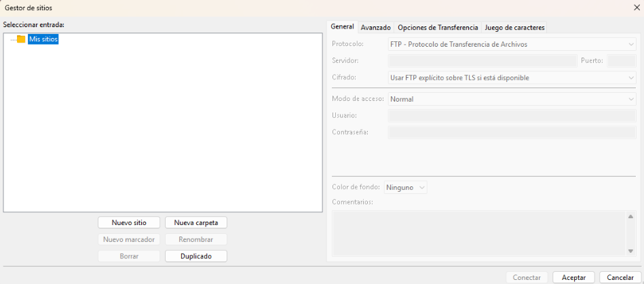Confirm with the Aceptar button
The height and width of the screenshot is (284, 644).
pos(573,277)
